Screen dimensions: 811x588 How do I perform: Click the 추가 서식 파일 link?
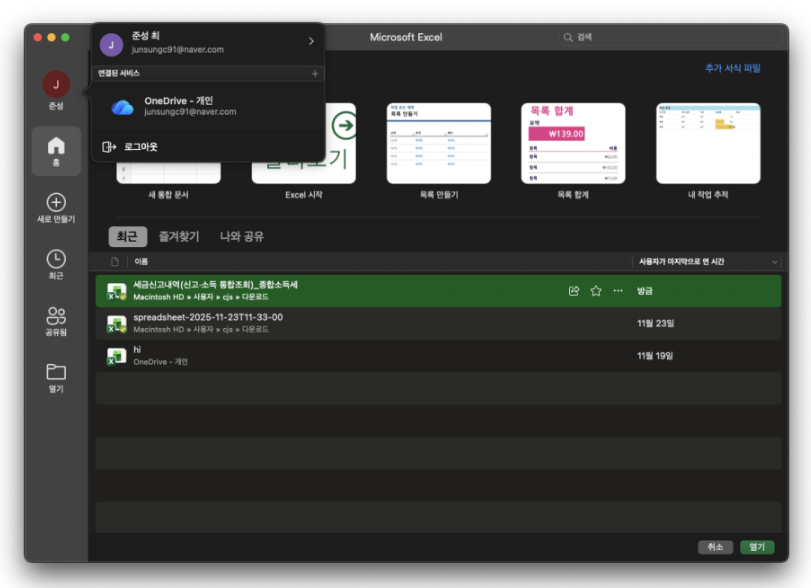click(732, 68)
